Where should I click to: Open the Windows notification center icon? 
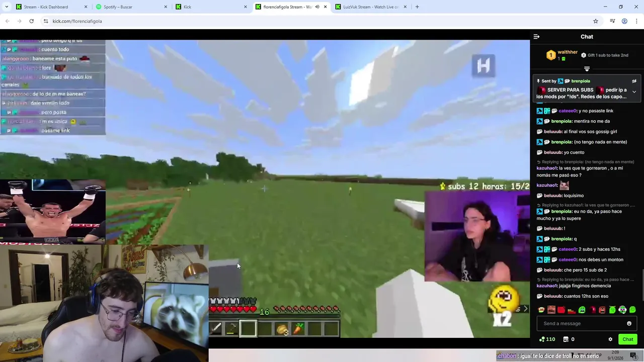[633, 355]
